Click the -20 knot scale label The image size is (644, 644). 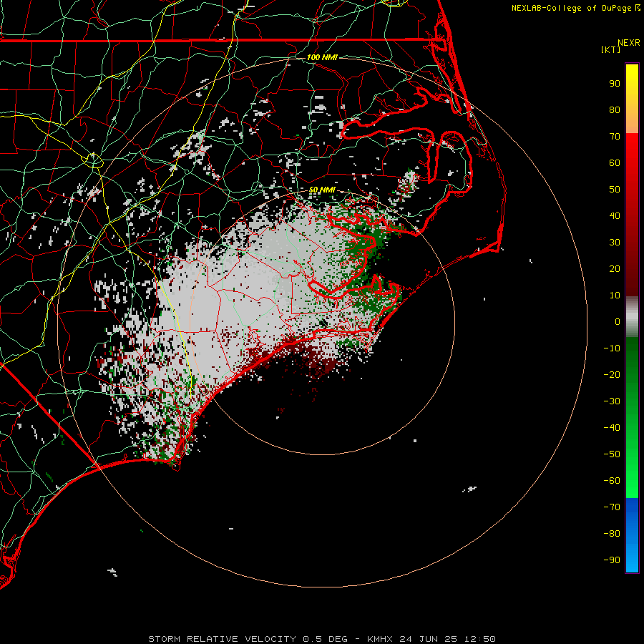tap(612, 375)
